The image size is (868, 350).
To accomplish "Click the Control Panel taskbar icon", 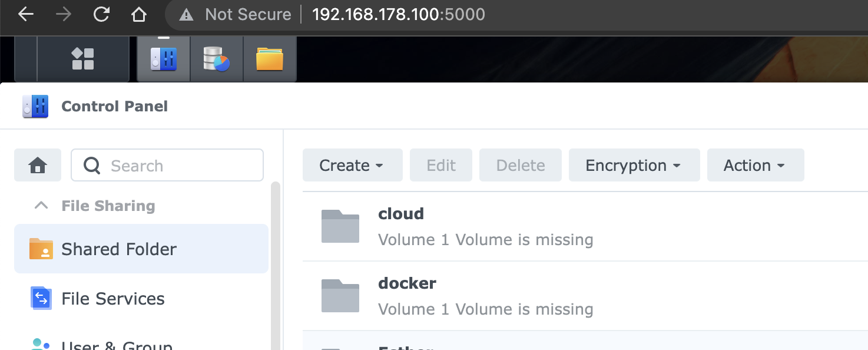I will point(164,59).
